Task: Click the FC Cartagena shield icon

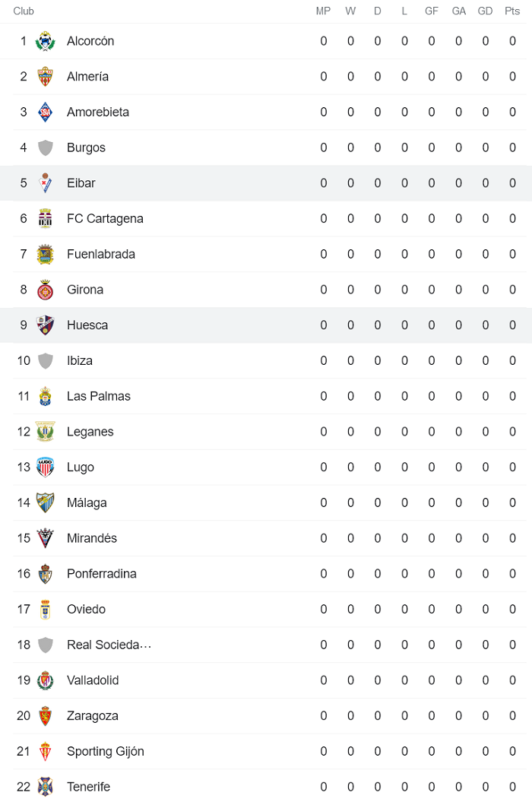Action: [x=45, y=218]
